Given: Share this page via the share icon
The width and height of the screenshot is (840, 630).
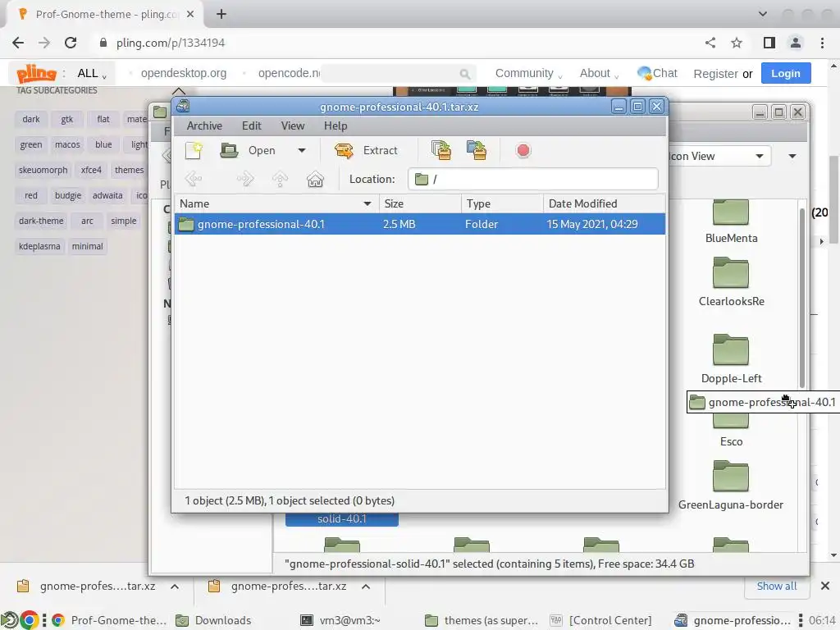Looking at the screenshot, I should (x=710, y=43).
